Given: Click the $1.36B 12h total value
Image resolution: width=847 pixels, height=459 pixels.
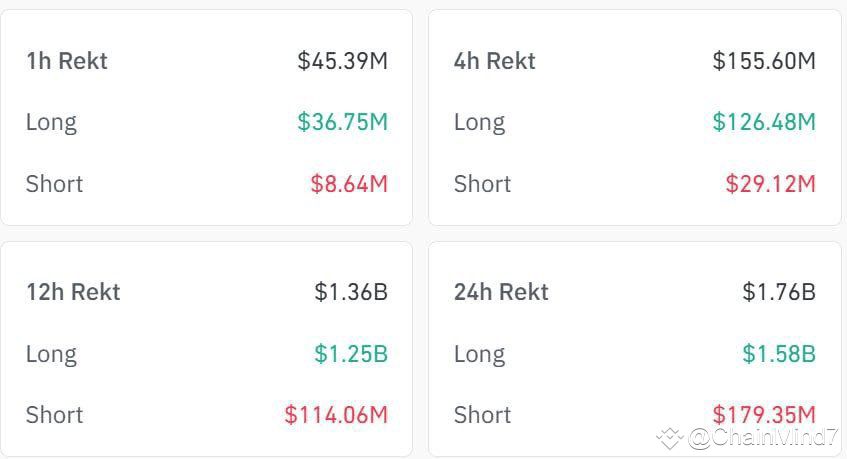Looking at the screenshot, I should pyautogui.click(x=351, y=292).
